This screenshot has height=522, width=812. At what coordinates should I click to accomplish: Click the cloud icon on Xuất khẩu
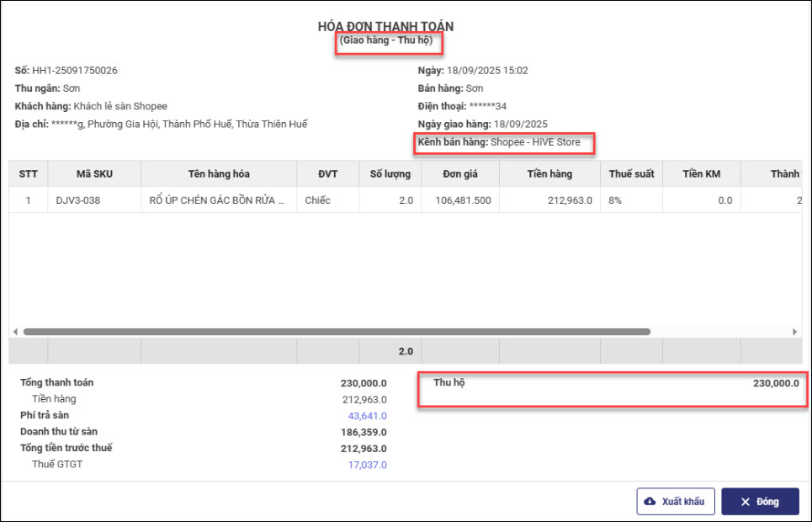(650, 502)
